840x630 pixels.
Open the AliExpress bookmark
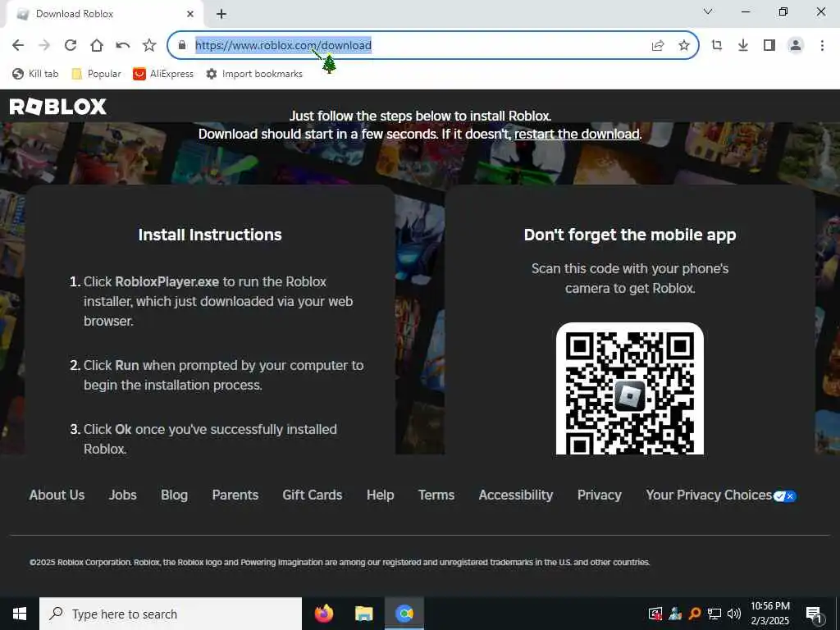pos(163,74)
